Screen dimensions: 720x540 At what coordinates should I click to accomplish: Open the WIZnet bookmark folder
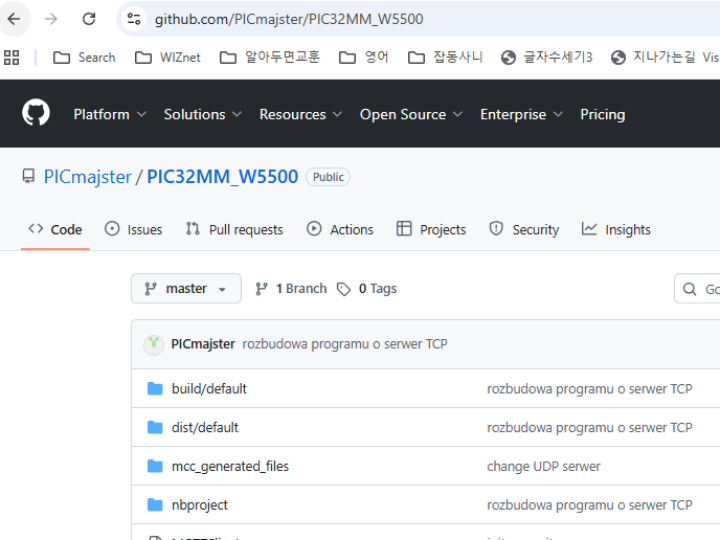point(168,57)
